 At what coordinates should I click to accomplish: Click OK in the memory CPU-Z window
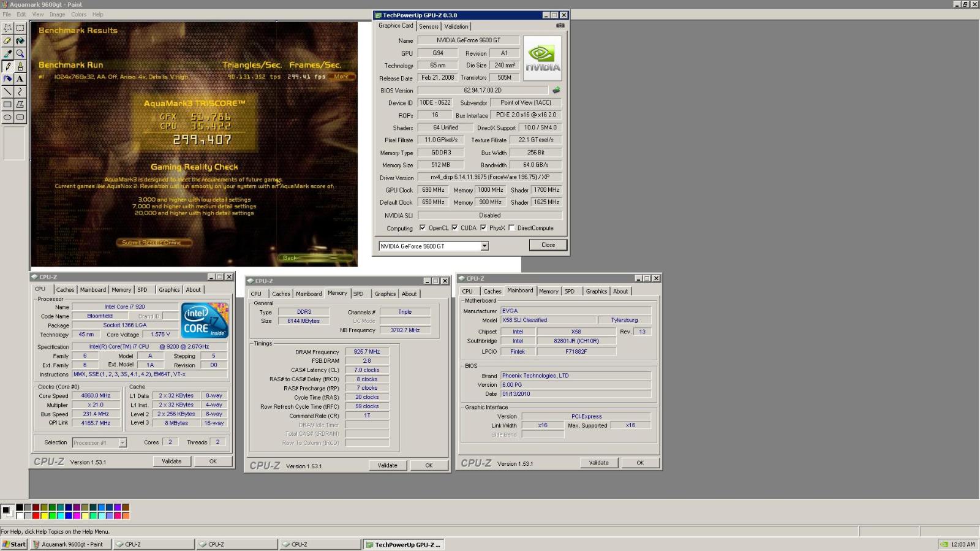tap(429, 465)
